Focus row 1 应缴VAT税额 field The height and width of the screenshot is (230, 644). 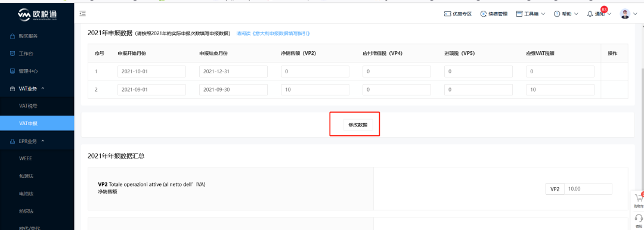point(560,72)
